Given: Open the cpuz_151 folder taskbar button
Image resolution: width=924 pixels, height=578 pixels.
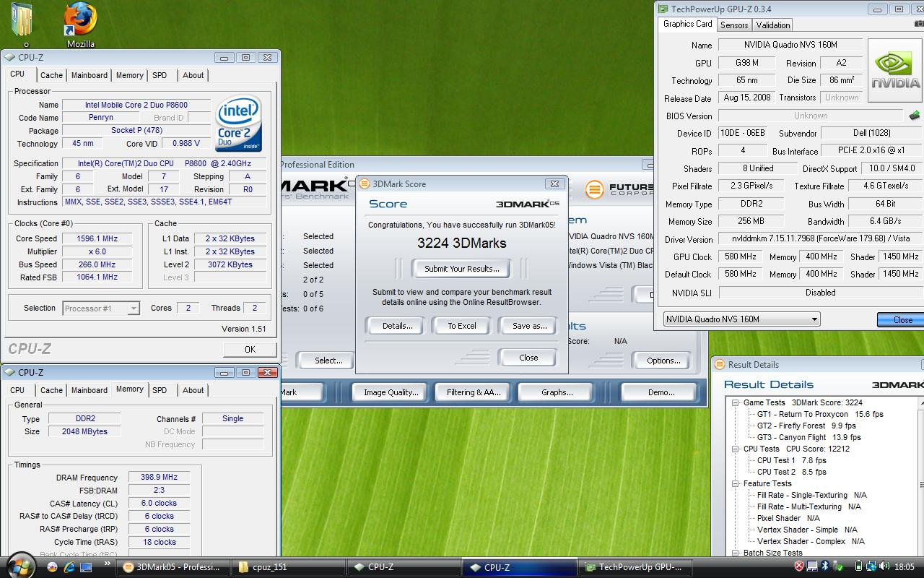Looking at the screenshot, I should 287,567.
